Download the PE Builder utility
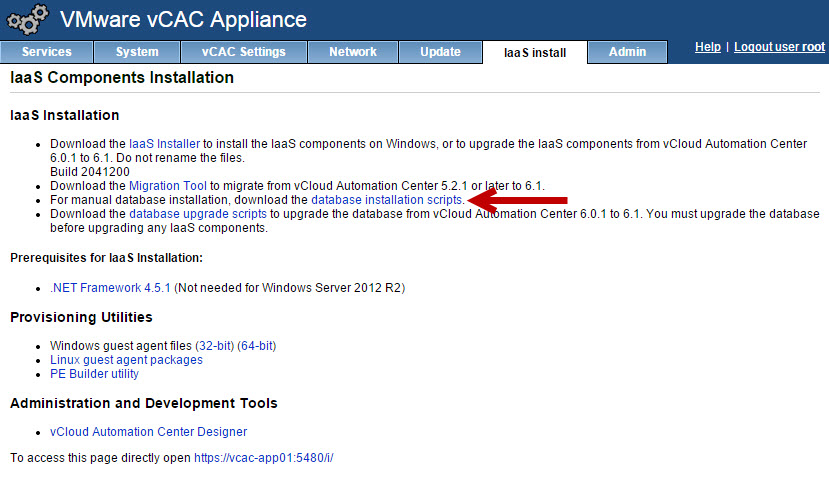This screenshot has height=484, width=829. click(94, 374)
